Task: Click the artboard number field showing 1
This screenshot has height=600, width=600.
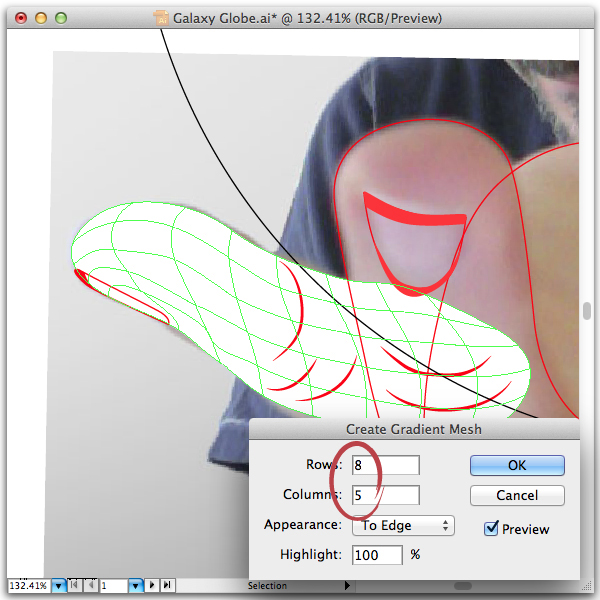Action: pos(114,585)
